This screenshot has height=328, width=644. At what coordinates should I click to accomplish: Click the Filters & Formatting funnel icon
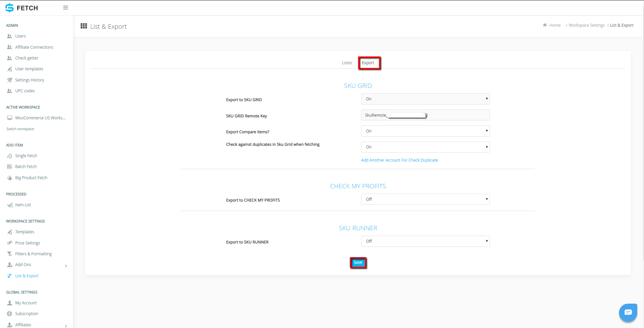coord(9,254)
